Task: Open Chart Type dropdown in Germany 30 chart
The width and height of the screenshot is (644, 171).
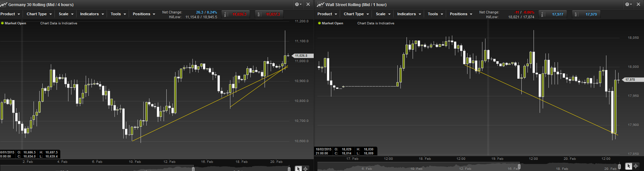Action: point(39,14)
